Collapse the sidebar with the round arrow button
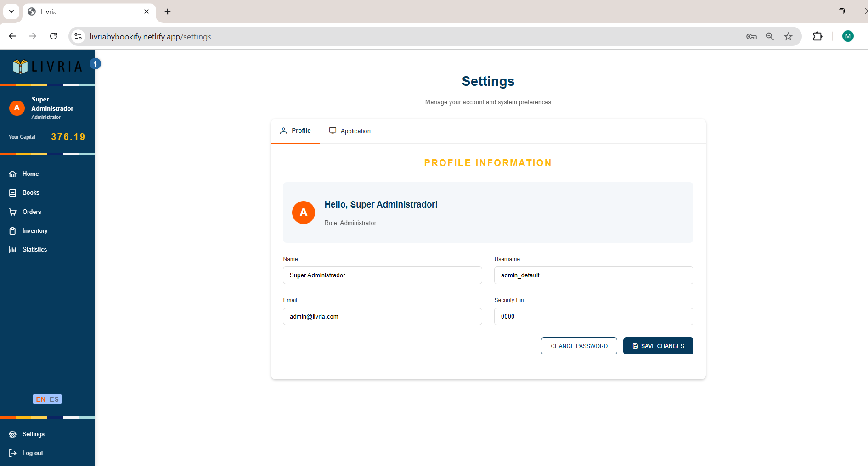 pyautogui.click(x=95, y=64)
